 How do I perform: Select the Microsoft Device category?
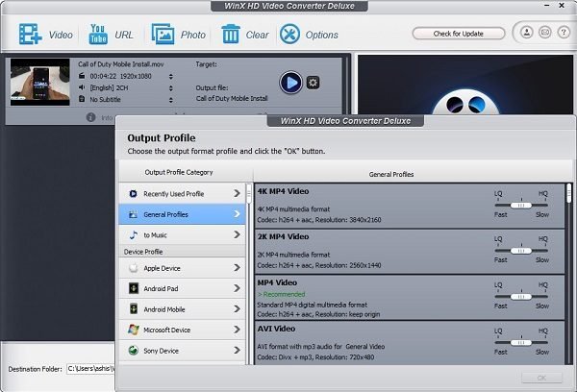pos(182,330)
